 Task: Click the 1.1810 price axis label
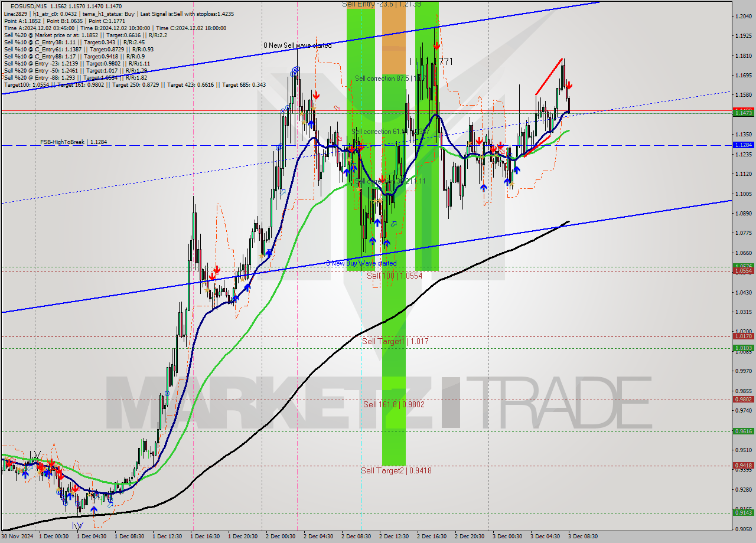pyautogui.click(x=744, y=55)
